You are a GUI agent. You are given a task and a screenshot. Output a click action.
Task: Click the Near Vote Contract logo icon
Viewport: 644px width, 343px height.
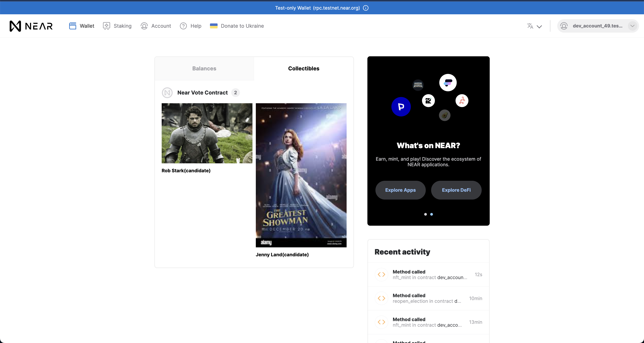pos(167,93)
